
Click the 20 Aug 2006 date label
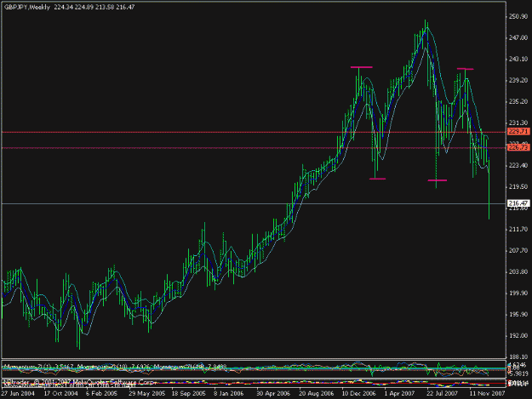click(317, 394)
